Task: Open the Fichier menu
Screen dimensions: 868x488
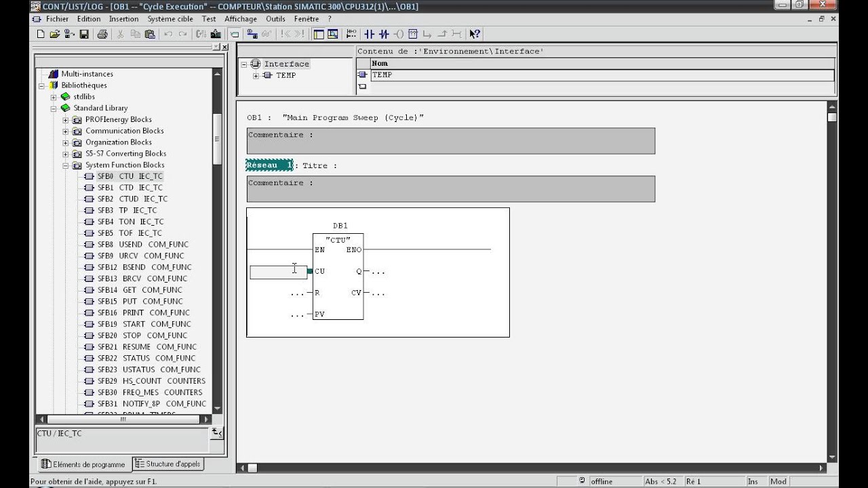Action: [57, 19]
